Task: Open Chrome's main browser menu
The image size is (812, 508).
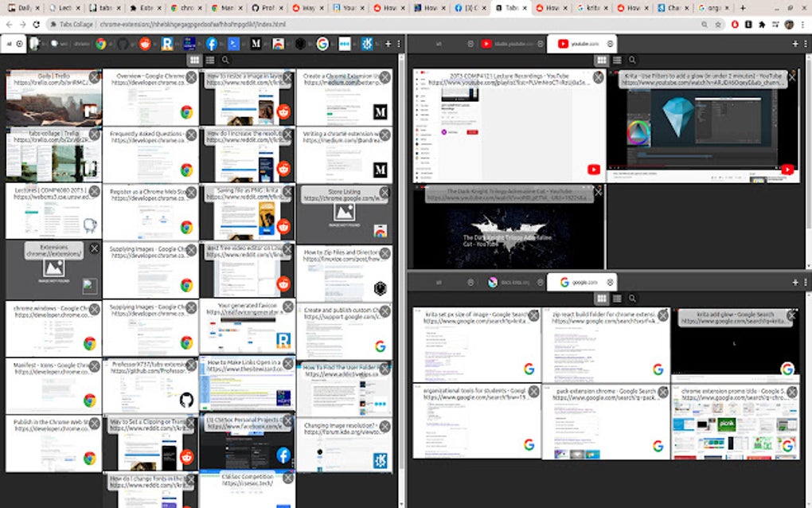Action: (801, 25)
